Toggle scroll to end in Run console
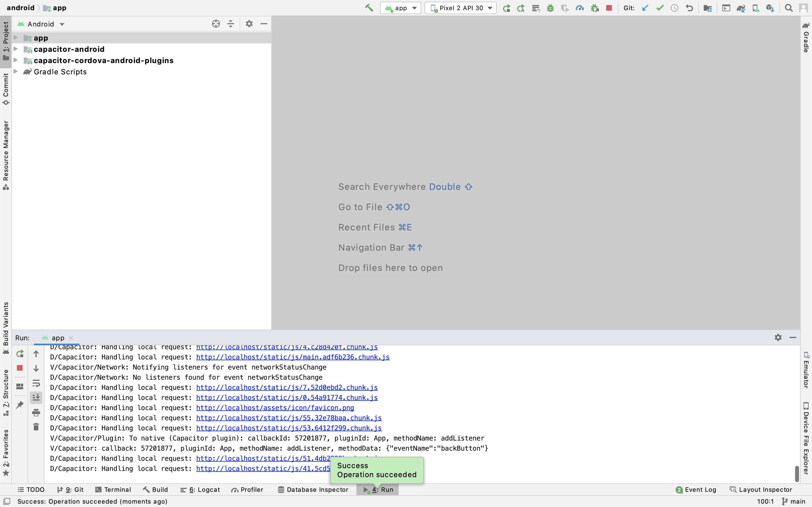 (x=36, y=398)
